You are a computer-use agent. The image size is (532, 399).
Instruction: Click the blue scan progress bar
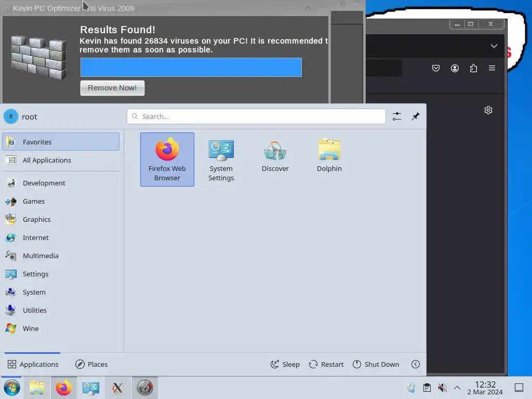coord(191,67)
